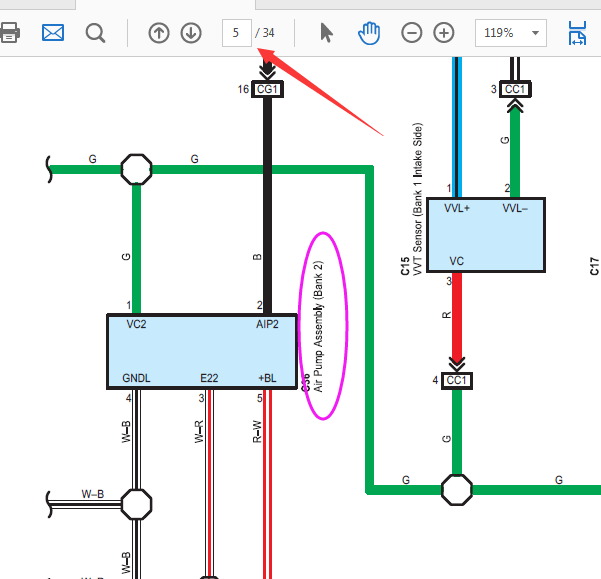The width and height of the screenshot is (601, 579).
Task: Click the print icon in toolbar
Action: tap(9, 33)
